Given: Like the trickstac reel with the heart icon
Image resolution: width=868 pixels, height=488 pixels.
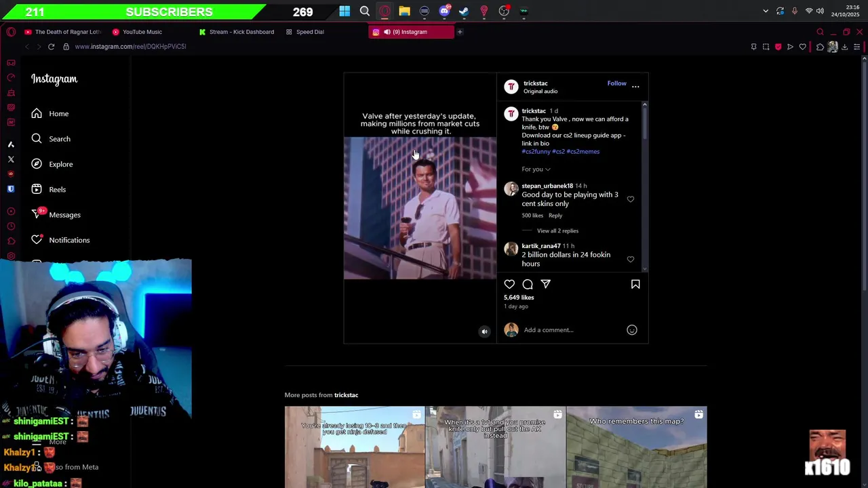Looking at the screenshot, I should click(x=509, y=285).
